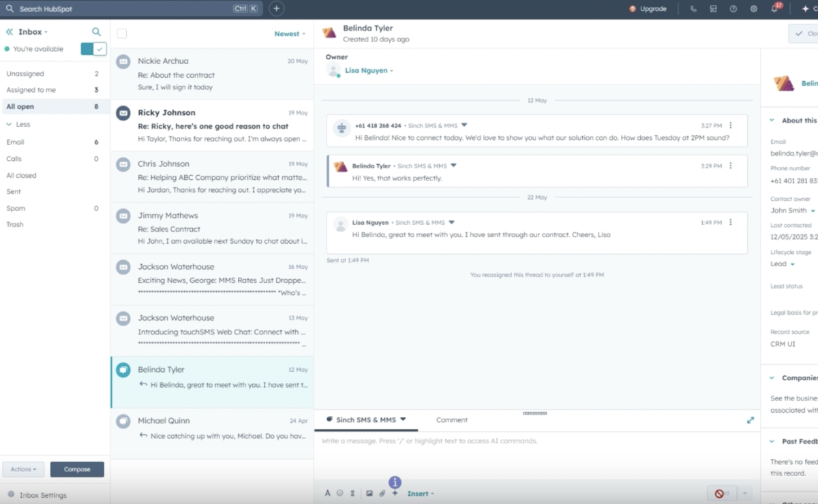Open the Insert dropdown in the composer
The height and width of the screenshot is (504, 818).
point(421,493)
